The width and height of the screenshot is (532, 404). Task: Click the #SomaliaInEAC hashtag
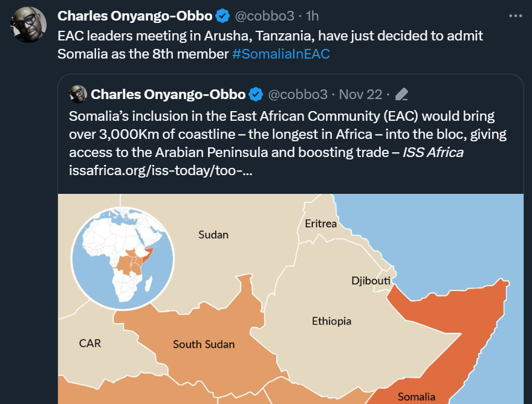(x=281, y=54)
